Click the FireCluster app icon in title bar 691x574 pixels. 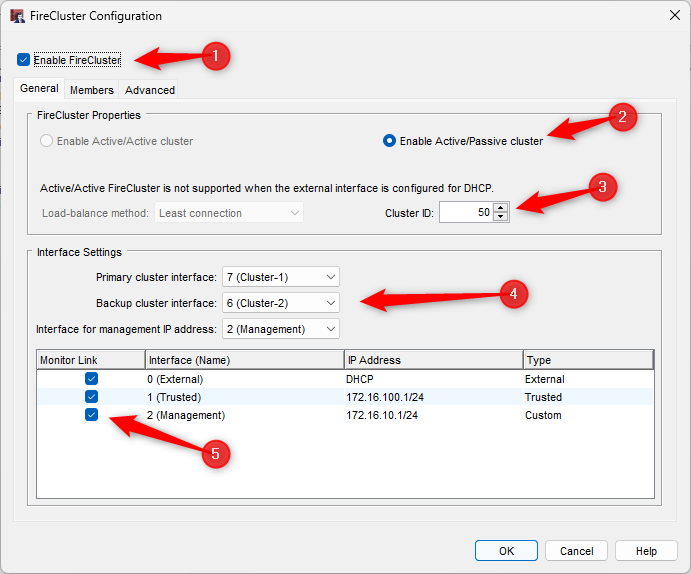pos(17,16)
